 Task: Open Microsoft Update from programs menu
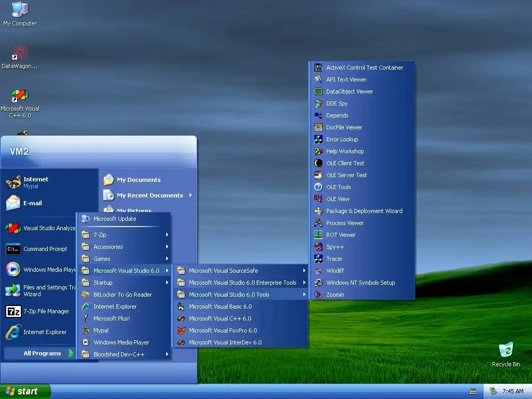tap(124, 219)
